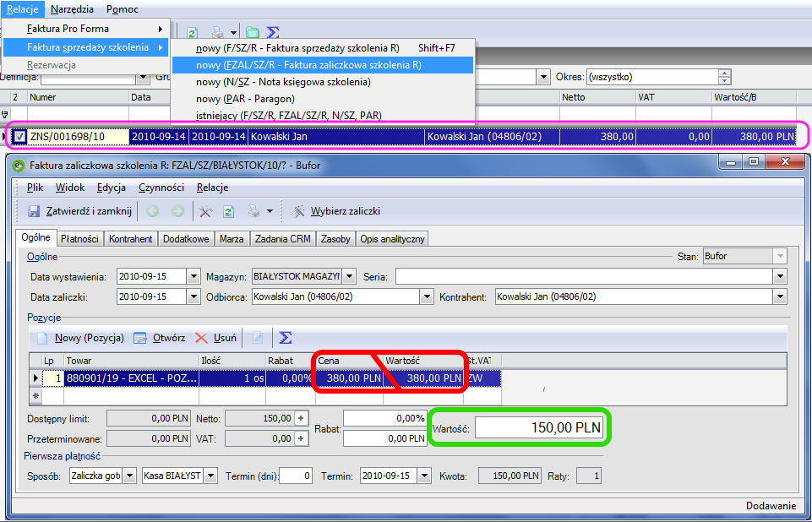Open Relacje menu in invoice window
Image resolution: width=812 pixels, height=522 pixels.
click(212, 188)
